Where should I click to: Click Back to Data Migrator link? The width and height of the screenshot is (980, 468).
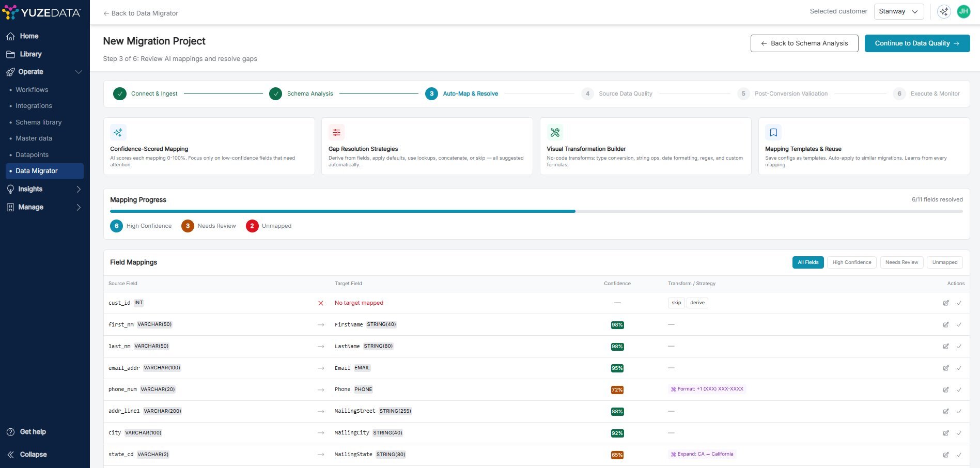tap(141, 13)
